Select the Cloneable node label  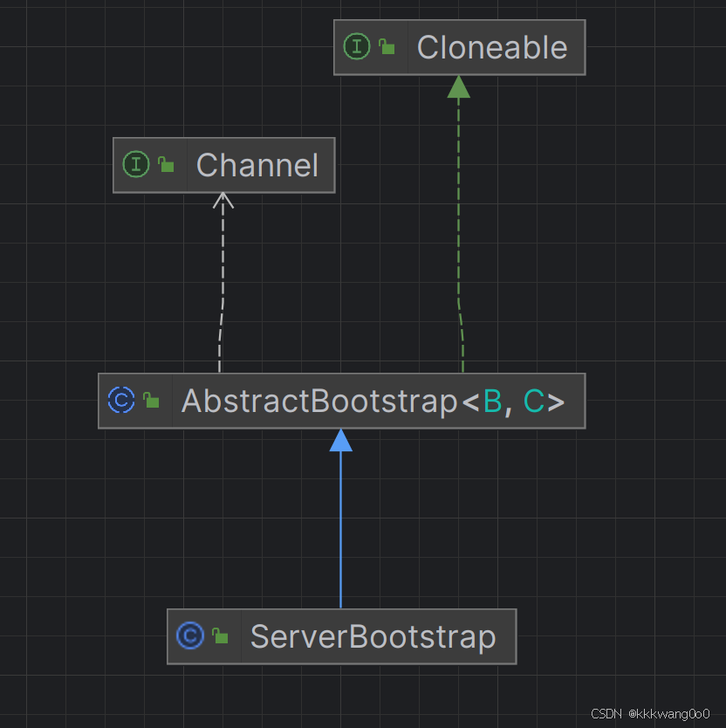tap(492, 47)
